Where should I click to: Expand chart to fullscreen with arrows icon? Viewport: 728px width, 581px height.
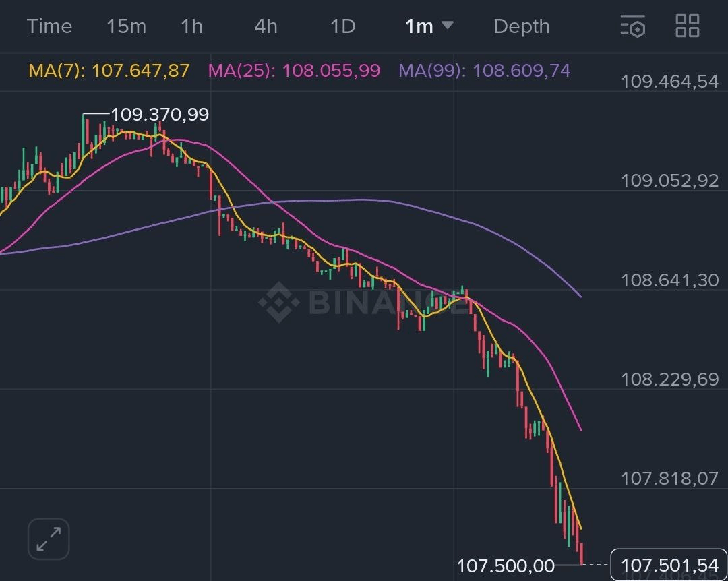pyautogui.click(x=49, y=539)
